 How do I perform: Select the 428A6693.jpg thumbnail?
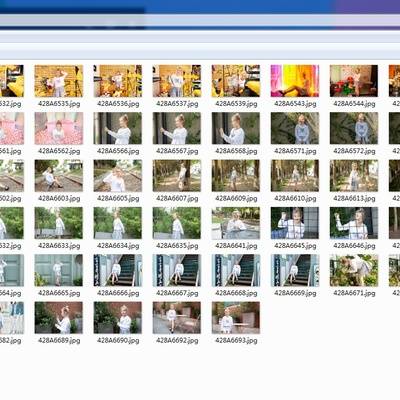236,318
